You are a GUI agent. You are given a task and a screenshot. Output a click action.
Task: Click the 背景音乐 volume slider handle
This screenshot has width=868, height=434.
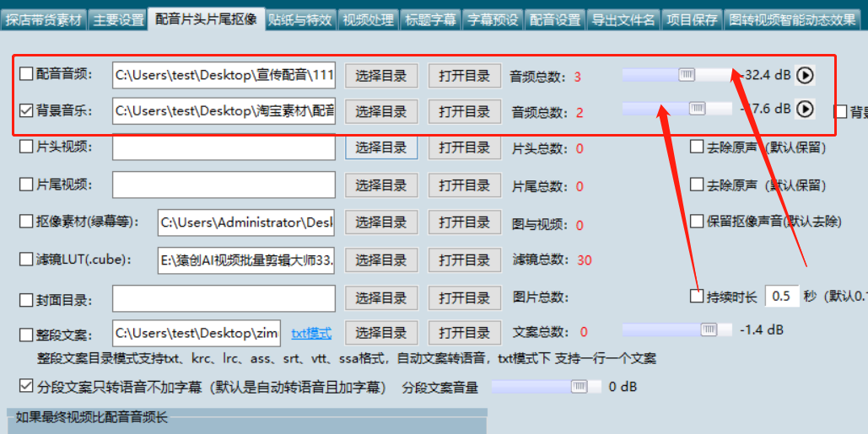tap(697, 109)
